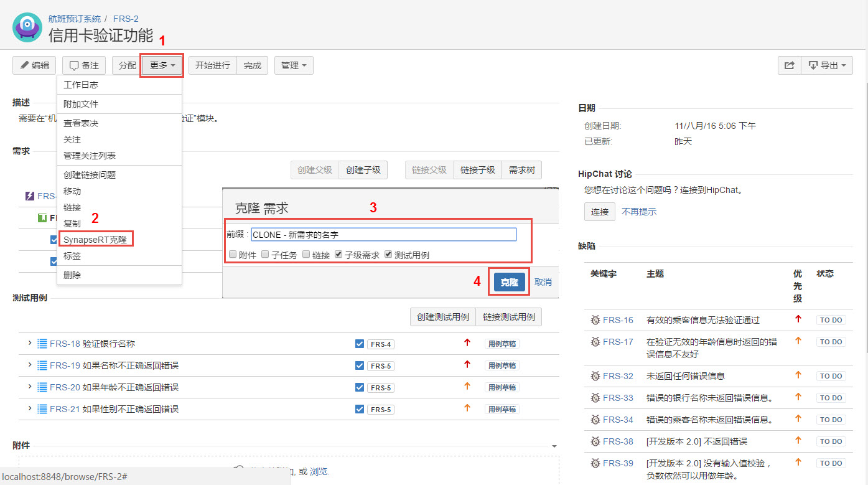Expand the FRS-19 test case row
This screenshot has width=868, height=485.
pos(29,365)
